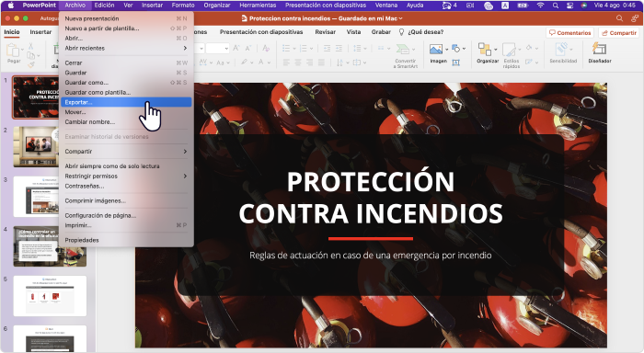
Task: Click the PROTECCIÓN CONTRA INCENDIOS slide title
Action: pos(371,198)
